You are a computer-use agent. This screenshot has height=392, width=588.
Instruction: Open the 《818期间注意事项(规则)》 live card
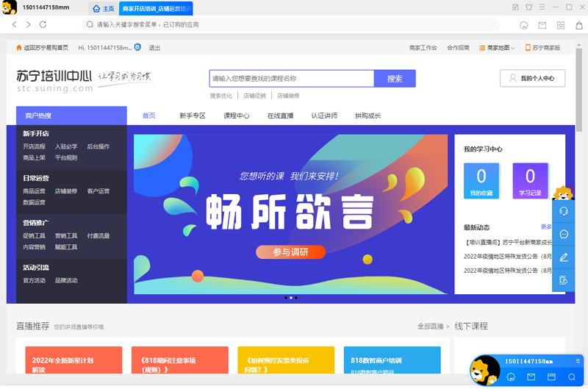[180, 360]
